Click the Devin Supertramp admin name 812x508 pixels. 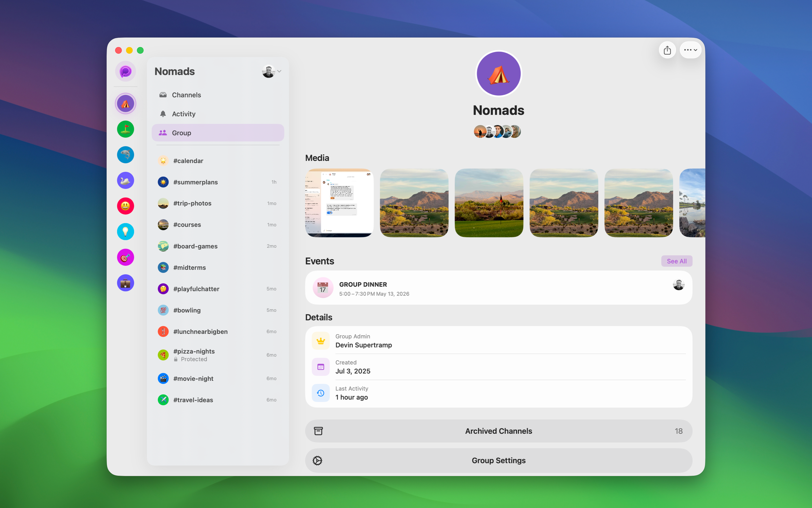tap(363, 345)
